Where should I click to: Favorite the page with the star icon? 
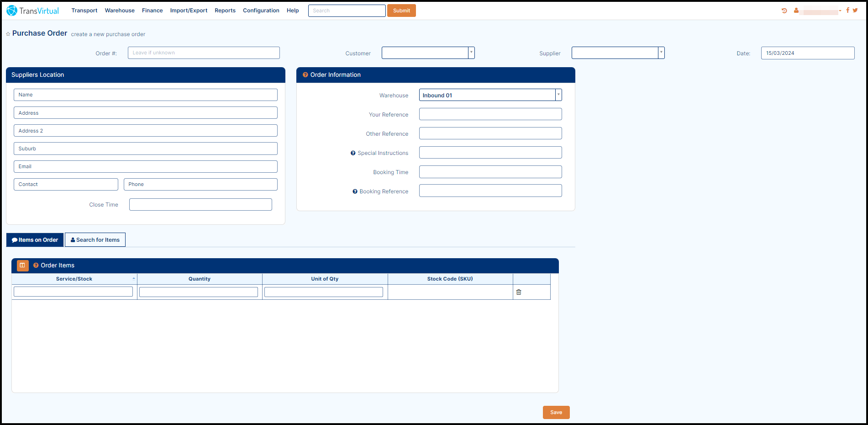8,34
